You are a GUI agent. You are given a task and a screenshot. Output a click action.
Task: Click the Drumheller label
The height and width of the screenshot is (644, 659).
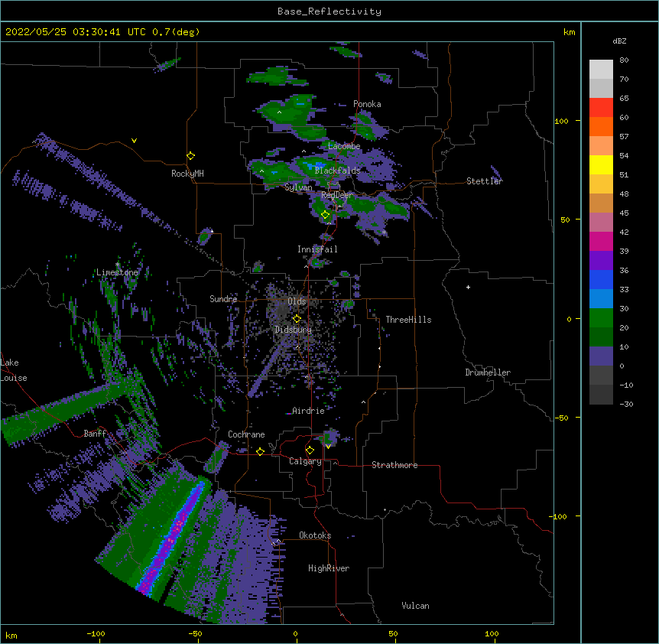coord(488,372)
